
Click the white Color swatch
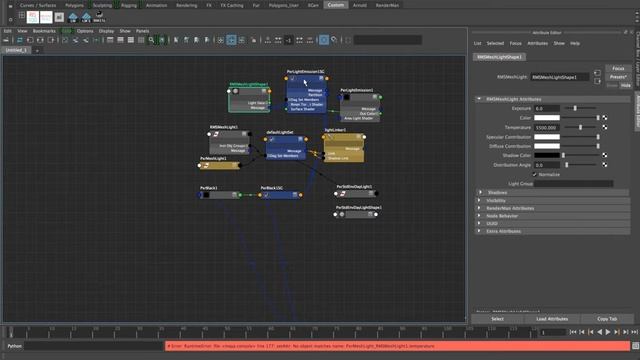click(x=547, y=118)
